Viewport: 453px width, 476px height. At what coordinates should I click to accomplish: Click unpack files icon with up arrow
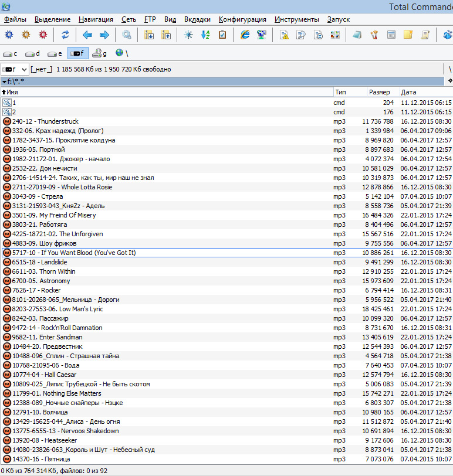point(166,35)
